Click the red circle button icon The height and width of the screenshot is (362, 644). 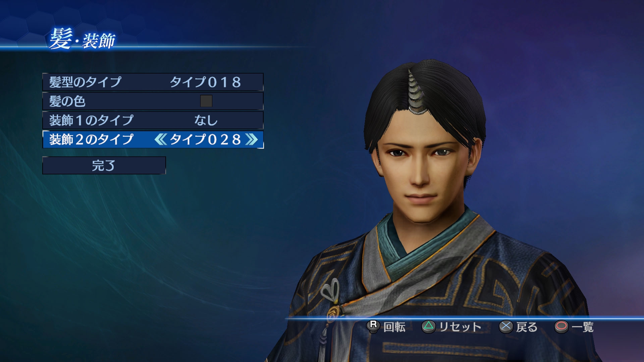(x=561, y=326)
